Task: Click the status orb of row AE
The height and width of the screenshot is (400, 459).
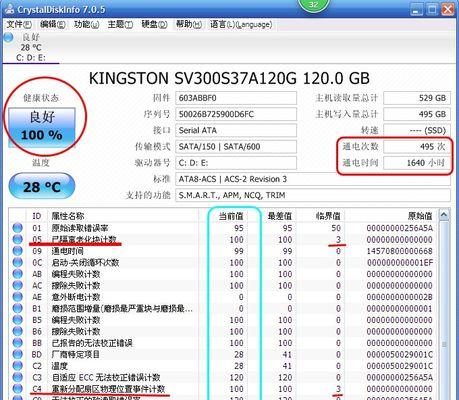Action: click(x=17, y=297)
